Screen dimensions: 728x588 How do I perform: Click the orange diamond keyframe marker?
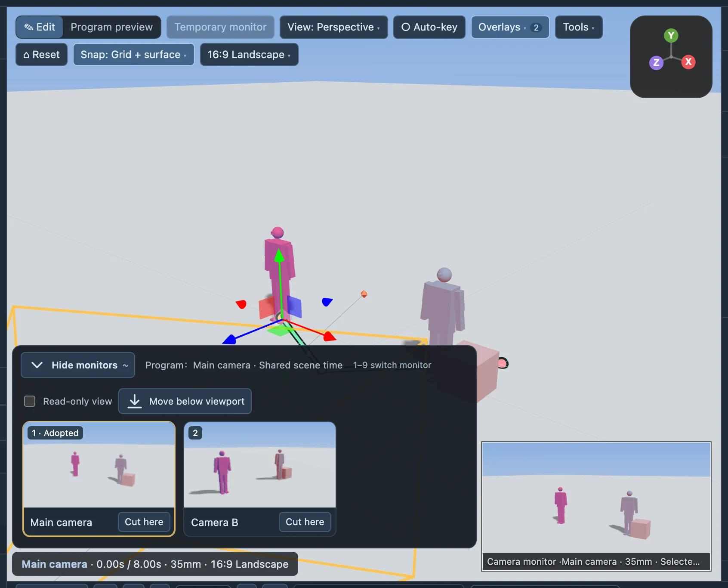coord(364,294)
